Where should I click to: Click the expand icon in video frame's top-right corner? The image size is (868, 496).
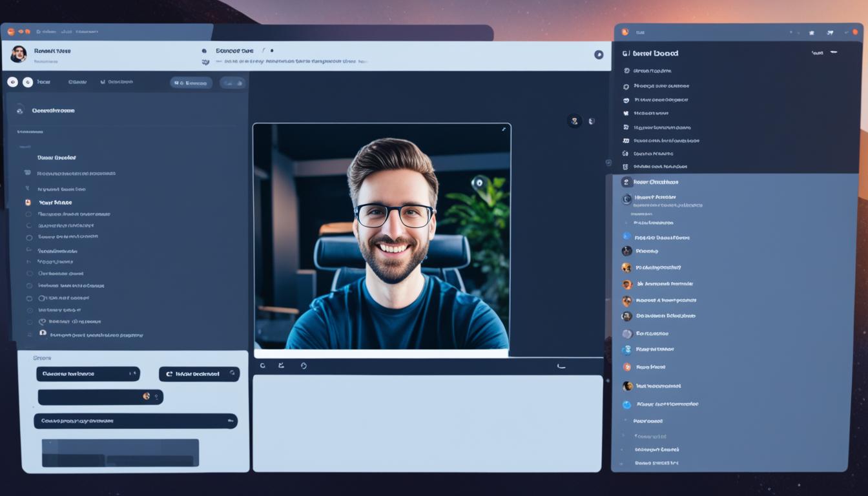tap(503, 129)
